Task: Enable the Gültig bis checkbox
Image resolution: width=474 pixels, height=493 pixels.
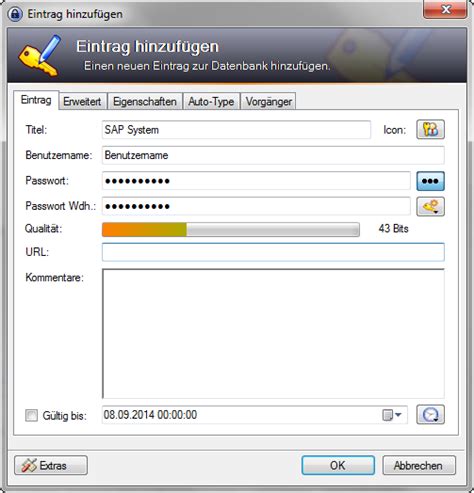Action: (31, 415)
